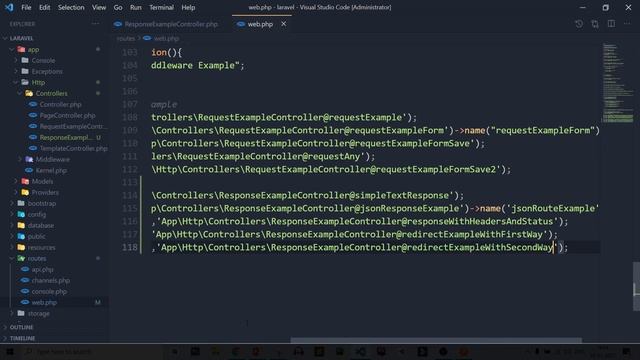640x360 pixels.
Task: Open the RequestExampleContr... file
Action: pyautogui.click(x=73, y=127)
